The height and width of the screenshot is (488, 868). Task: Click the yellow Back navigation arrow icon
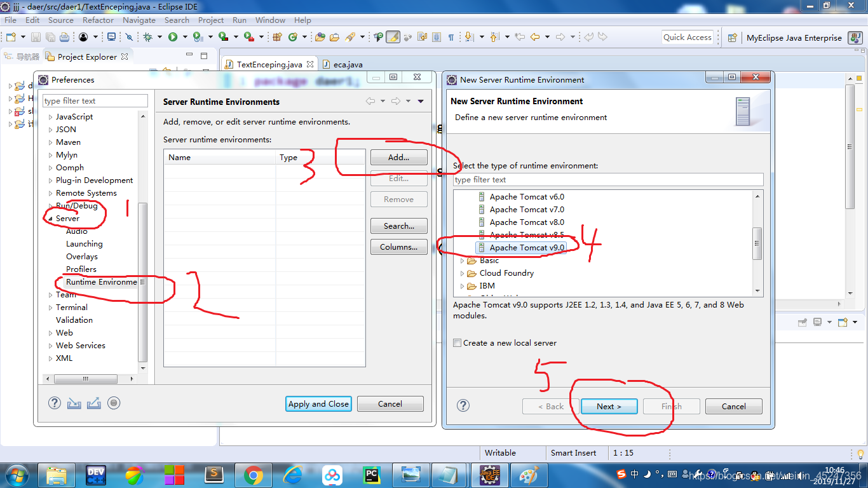coord(535,37)
